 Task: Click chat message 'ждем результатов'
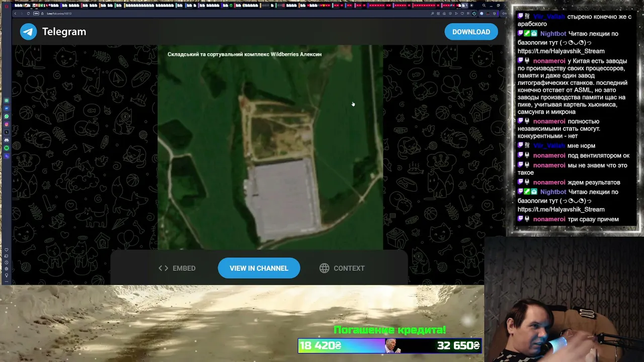pos(594,183)
